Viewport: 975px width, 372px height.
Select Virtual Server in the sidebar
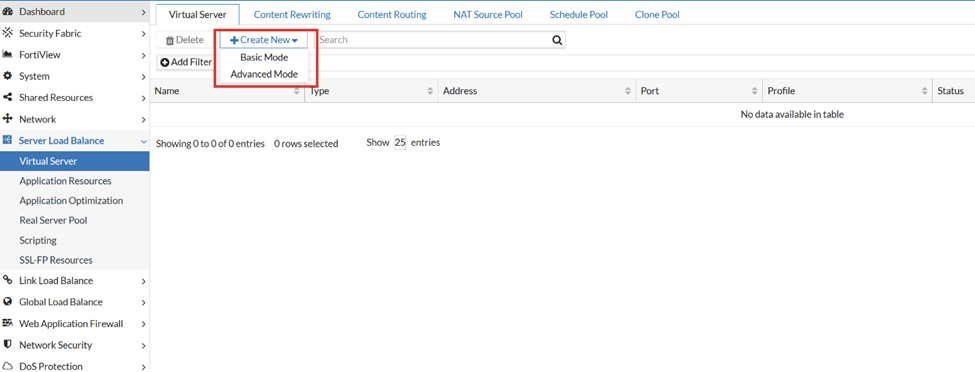[75, 162]
